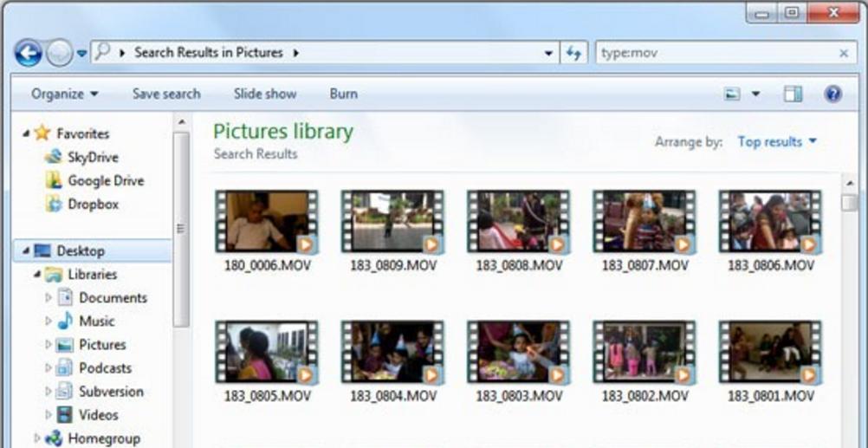868x448 pixels.
Task: Collapse the Favorites group
Action: pos(25,133)
